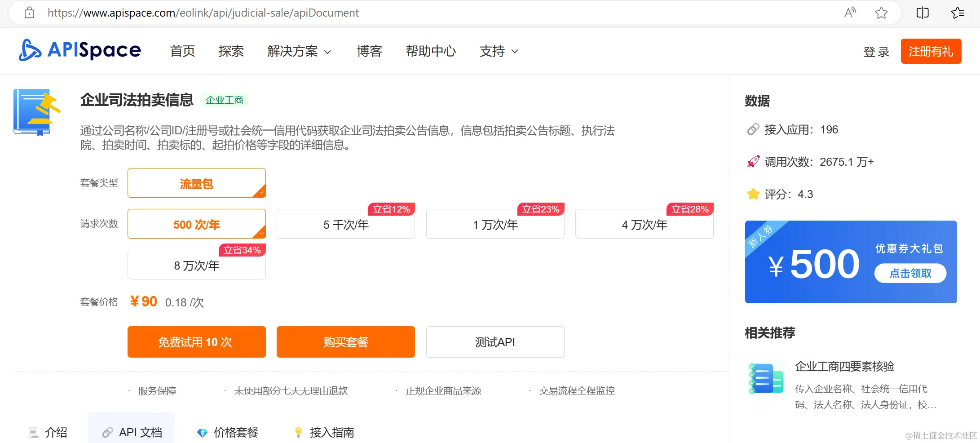Click the ¥90 package price

(143, 301)
